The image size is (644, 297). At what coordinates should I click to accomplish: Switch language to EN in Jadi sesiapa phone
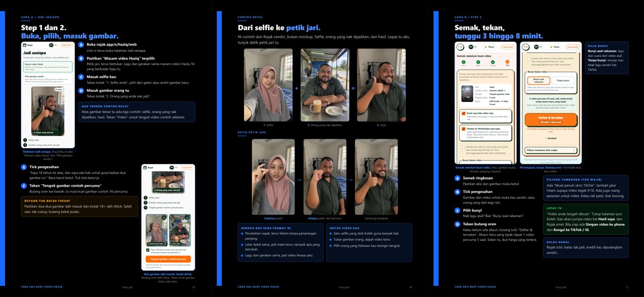tap(55, 45)
